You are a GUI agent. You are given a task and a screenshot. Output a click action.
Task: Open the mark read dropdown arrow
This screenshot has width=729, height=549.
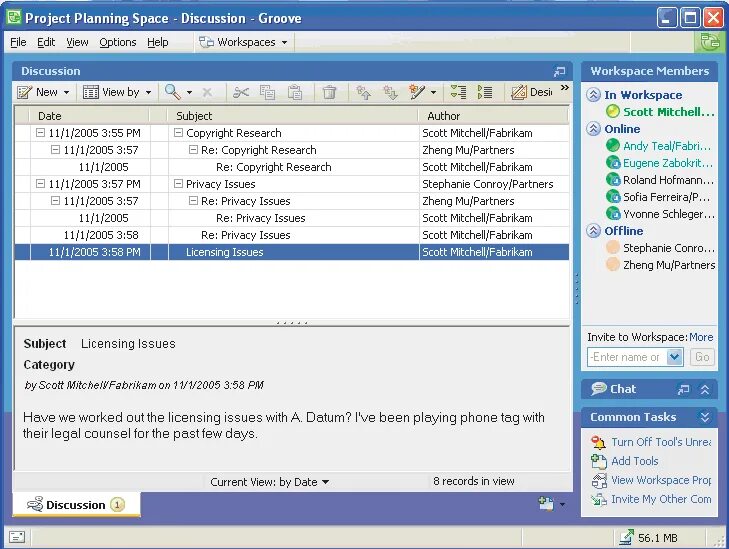coord(433,93)
